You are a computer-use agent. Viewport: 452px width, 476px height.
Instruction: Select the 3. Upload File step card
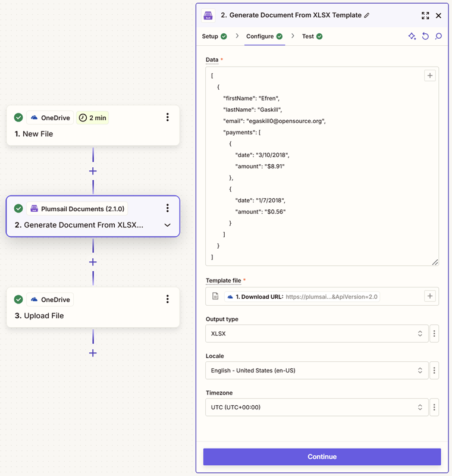coord(93,307)
